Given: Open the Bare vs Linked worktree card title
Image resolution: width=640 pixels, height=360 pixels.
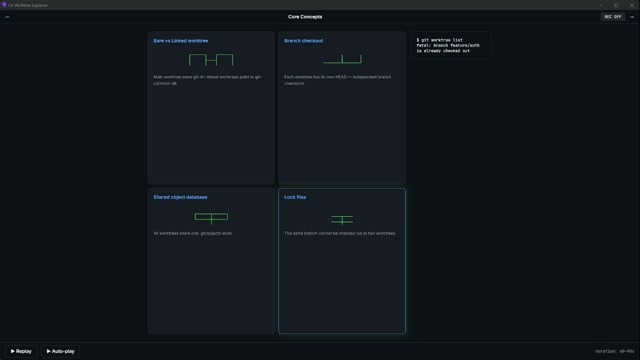Looking at the screenshot, I should coord(180,41).
